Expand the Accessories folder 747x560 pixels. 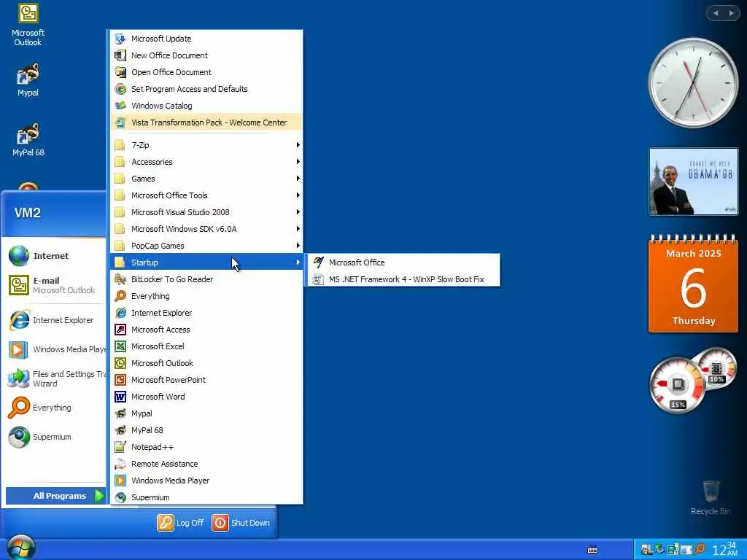[206, 162]
